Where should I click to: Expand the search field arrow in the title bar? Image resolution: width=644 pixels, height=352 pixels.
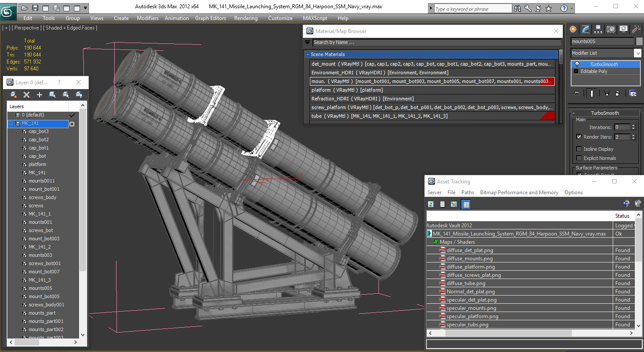pos(431,8)
